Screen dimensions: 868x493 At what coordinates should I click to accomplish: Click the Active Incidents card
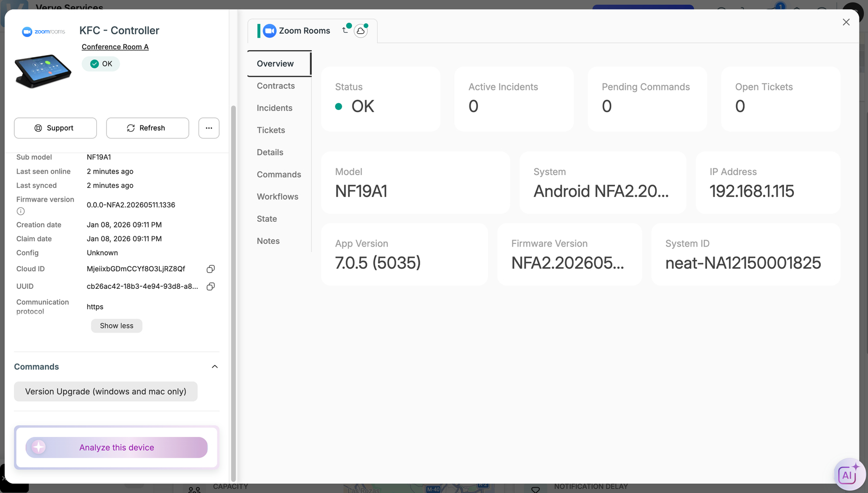514,99
